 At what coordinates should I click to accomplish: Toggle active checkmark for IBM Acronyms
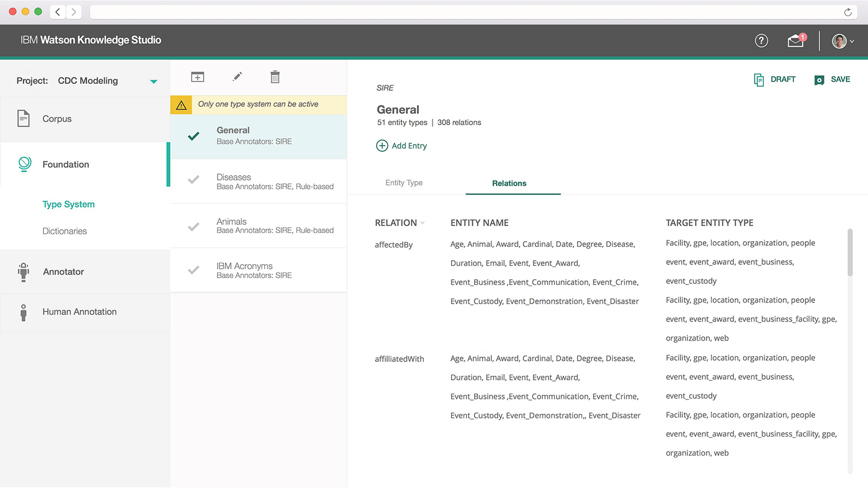pyautogui.click(x=194, y=270)
